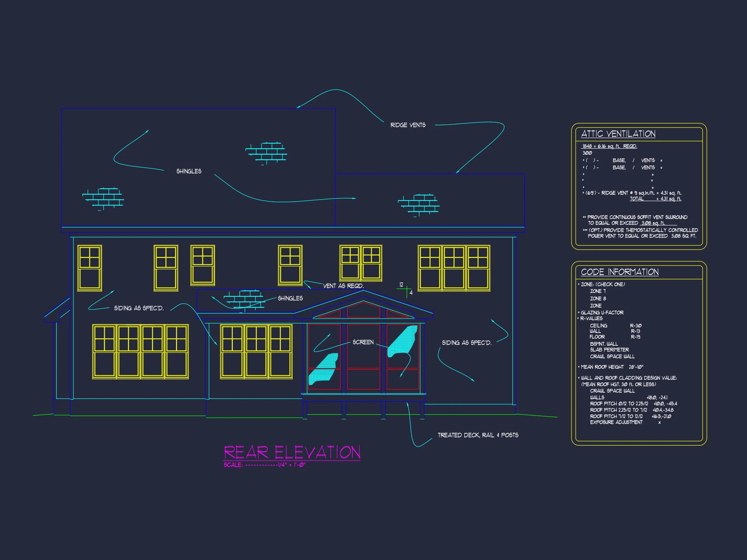This screenshot has width=747, height=560.
Task: Select the SHINGLES label on the main roof
Action: tap(189, 171)
